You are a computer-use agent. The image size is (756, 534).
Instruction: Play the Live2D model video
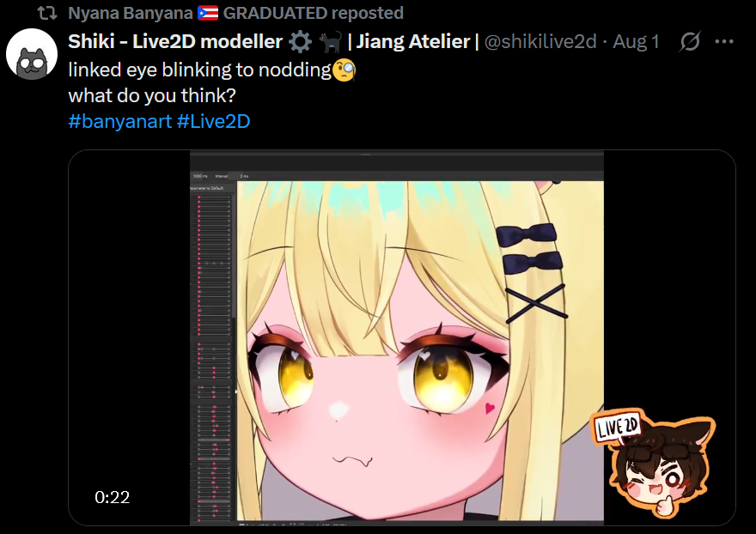(x=402, y=337)
